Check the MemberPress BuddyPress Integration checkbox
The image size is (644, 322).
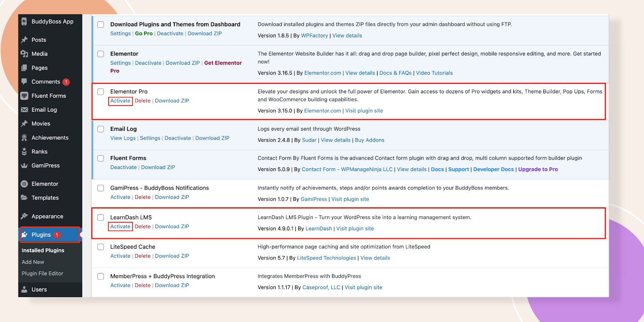(x=101, y=276)
